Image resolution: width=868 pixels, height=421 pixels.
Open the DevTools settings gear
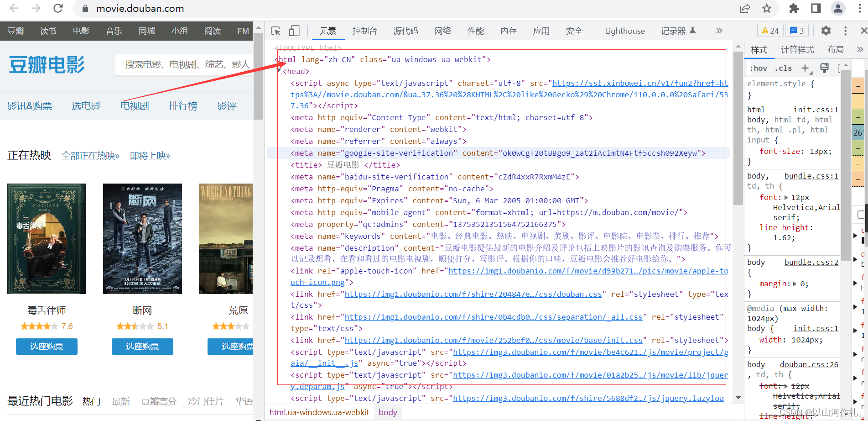[x=826, y=31]
